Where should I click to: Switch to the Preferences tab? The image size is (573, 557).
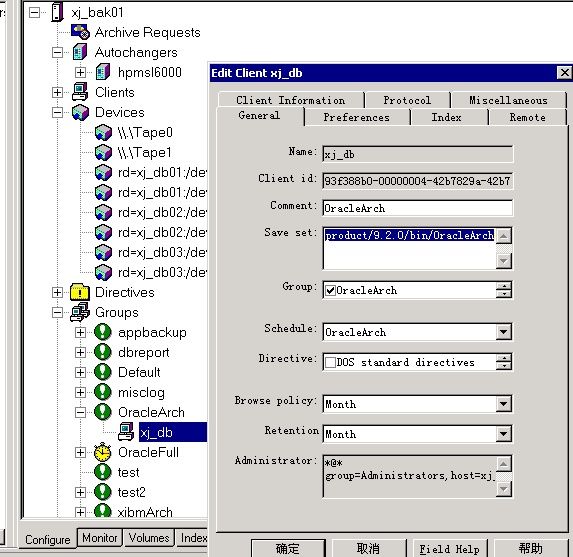[x=357, y=117]
